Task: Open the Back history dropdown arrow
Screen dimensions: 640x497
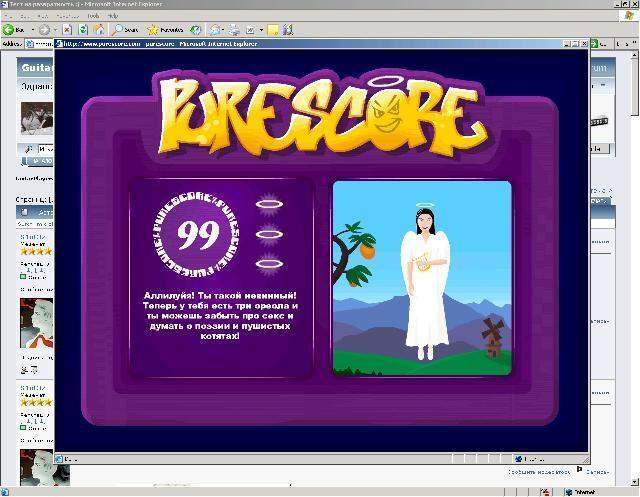Action: coord(33,30)
